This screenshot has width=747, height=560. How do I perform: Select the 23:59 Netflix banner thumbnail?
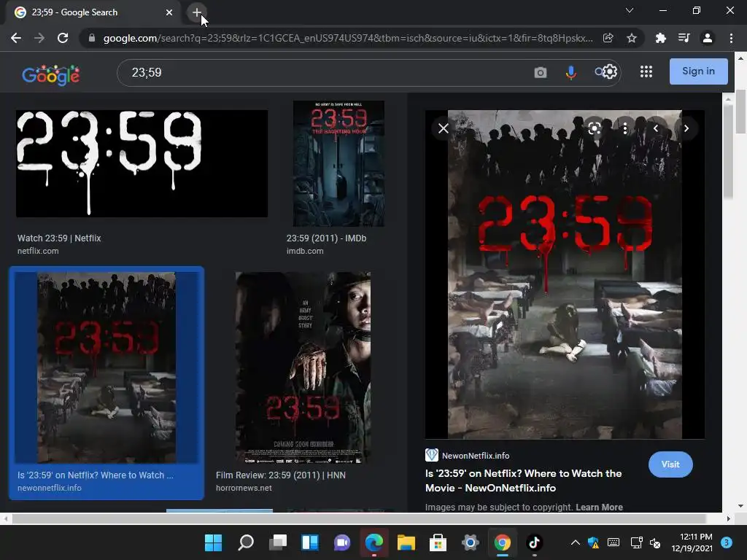142,163
